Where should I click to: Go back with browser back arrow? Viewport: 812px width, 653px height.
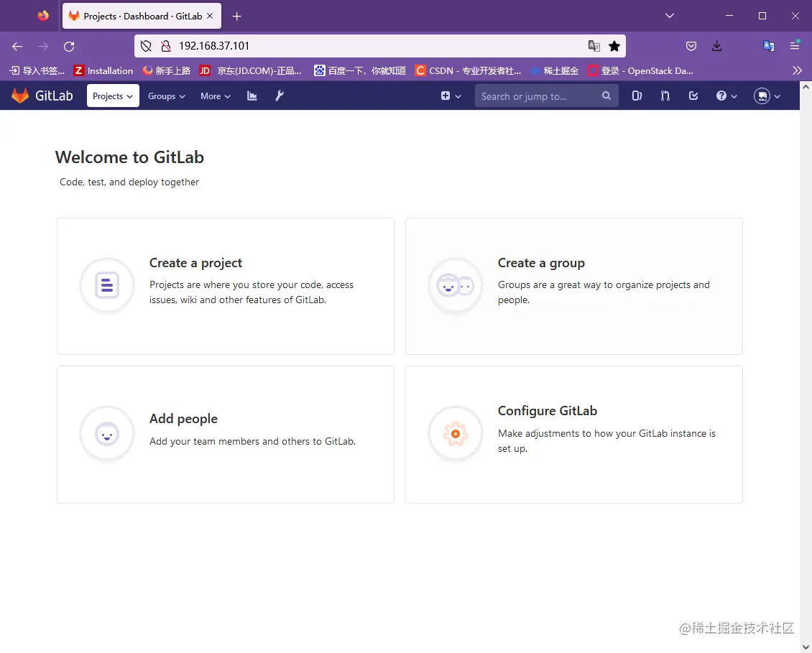pyautogui.click(x=17, y=46)
